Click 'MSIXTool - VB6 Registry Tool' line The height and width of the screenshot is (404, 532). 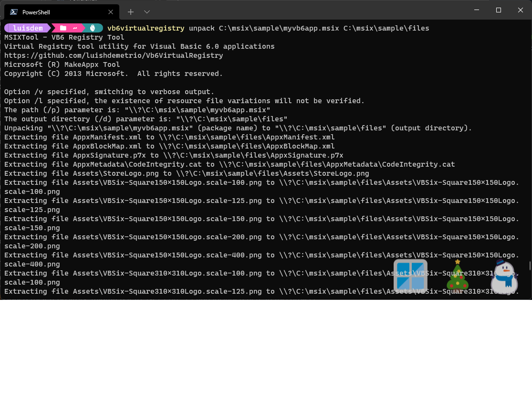(64, 37)
